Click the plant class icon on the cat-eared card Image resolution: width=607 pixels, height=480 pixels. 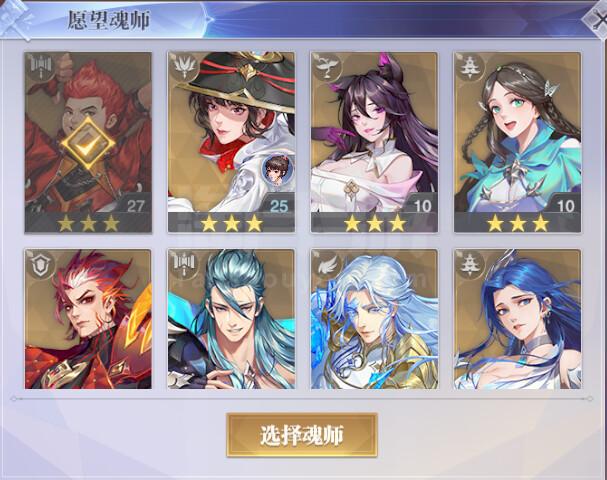[x=327, y=67]
